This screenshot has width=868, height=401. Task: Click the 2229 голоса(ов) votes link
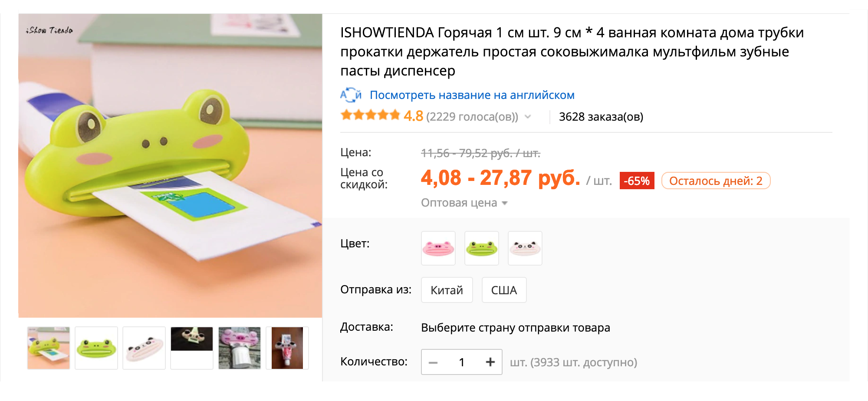[x=472, y=117]
